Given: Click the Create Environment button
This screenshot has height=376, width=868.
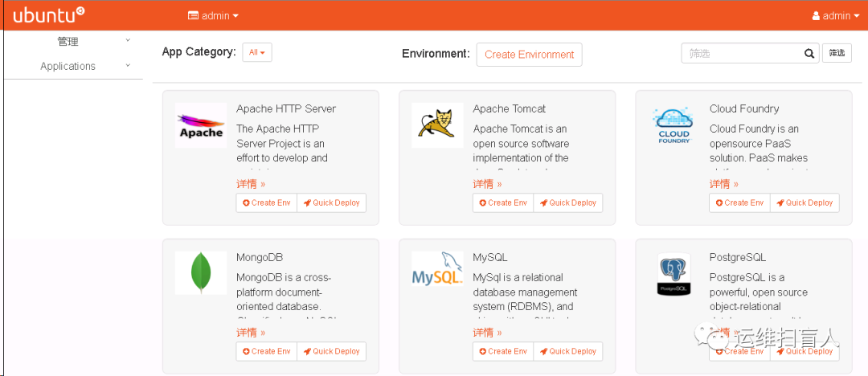Looking at the screenshot, I should coord(529,55).
